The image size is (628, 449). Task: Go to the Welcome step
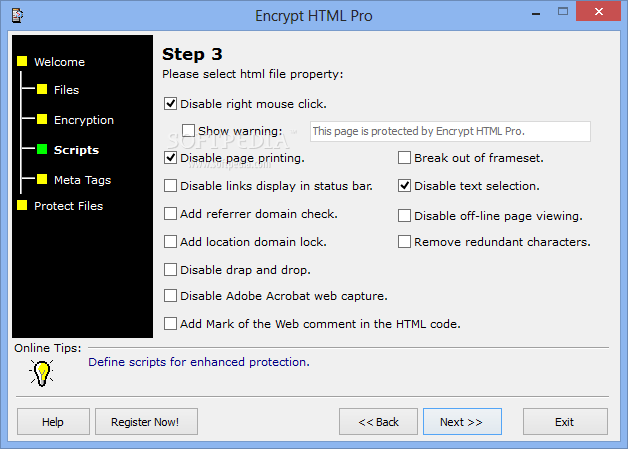60,62
